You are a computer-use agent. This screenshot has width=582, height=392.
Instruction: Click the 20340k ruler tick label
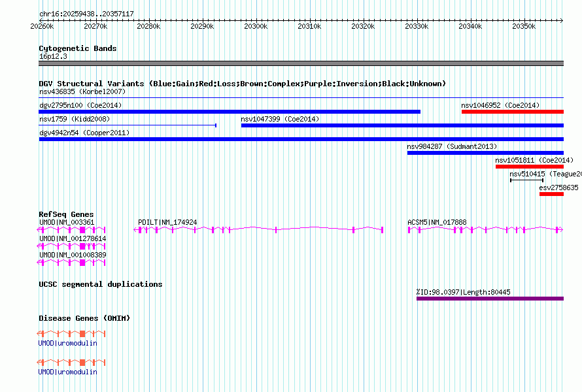pos(470,26)
